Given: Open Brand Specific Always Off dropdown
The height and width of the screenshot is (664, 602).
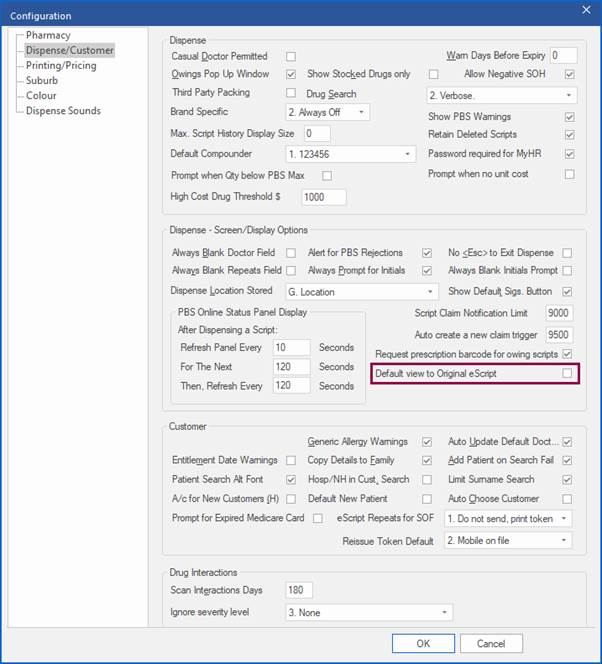Looking at the screenshot, I should 327,112.
